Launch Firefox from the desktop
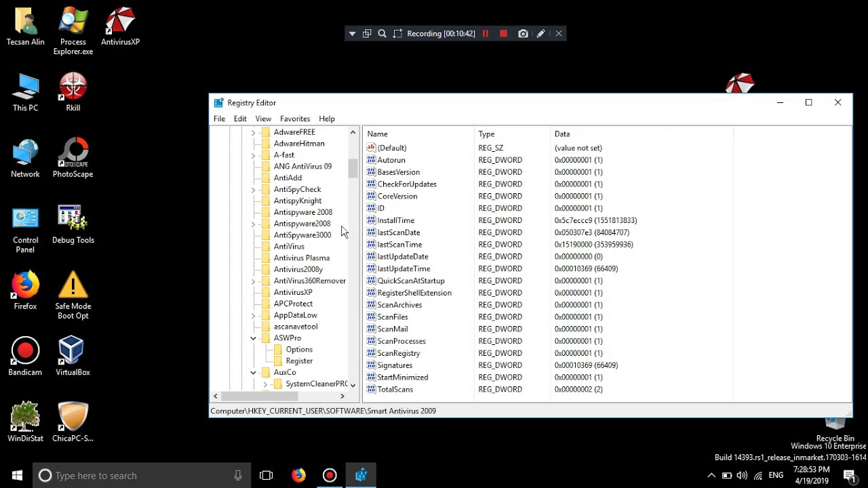 [25, 291]
